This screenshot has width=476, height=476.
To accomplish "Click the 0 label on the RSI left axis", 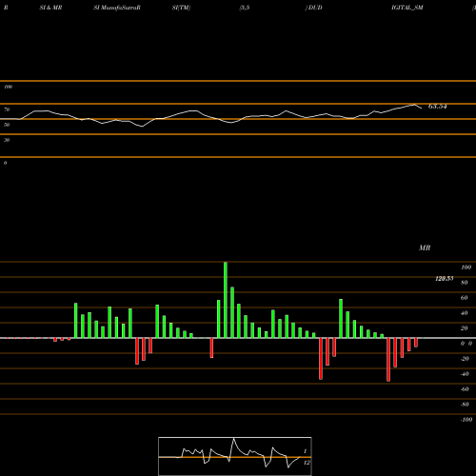I will [5, 163].
